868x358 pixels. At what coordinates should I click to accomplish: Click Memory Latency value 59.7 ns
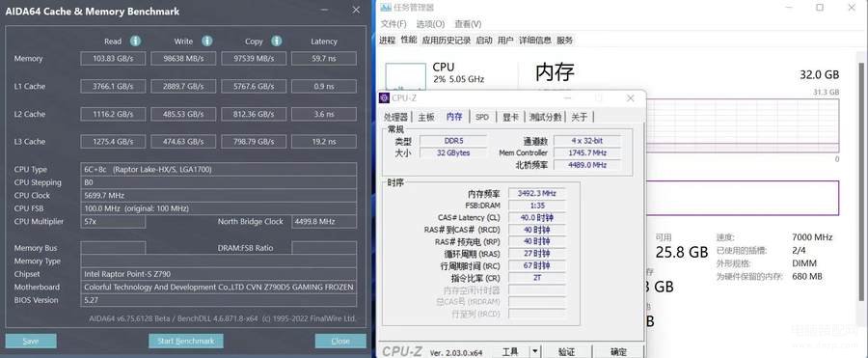click(324, 59)
